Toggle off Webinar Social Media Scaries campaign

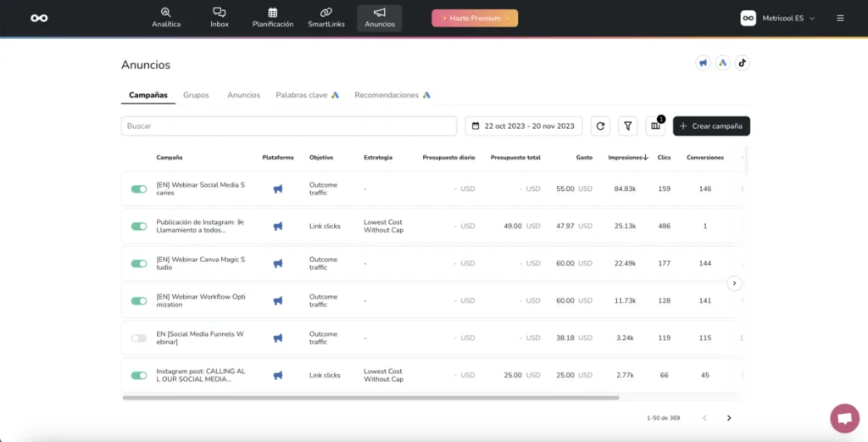click(x=139, y=189)
